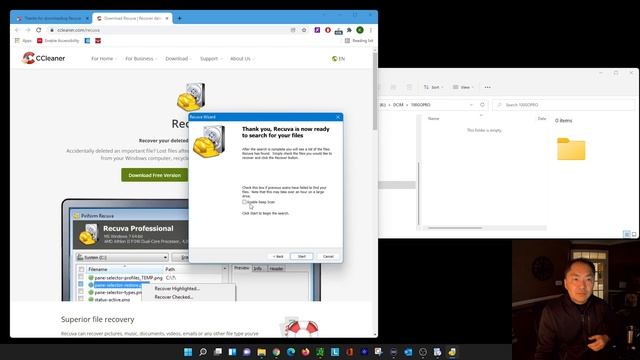640x360 pixels.
Task: Open the Recuva taskbar icon
Action: click(452, 352)
